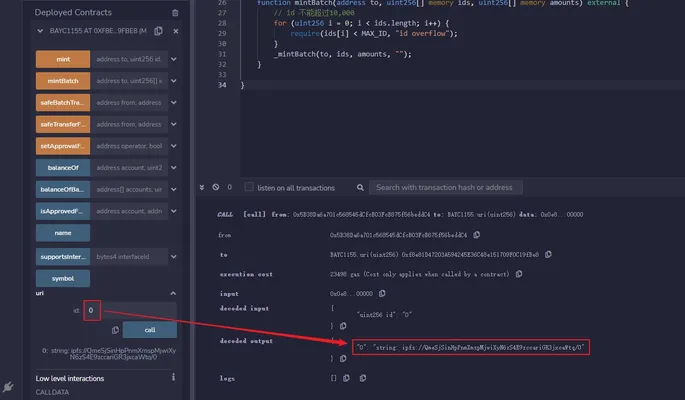Copy the decoded output value
This screenshot has width=685, height=400.
[x=343, y=359]
